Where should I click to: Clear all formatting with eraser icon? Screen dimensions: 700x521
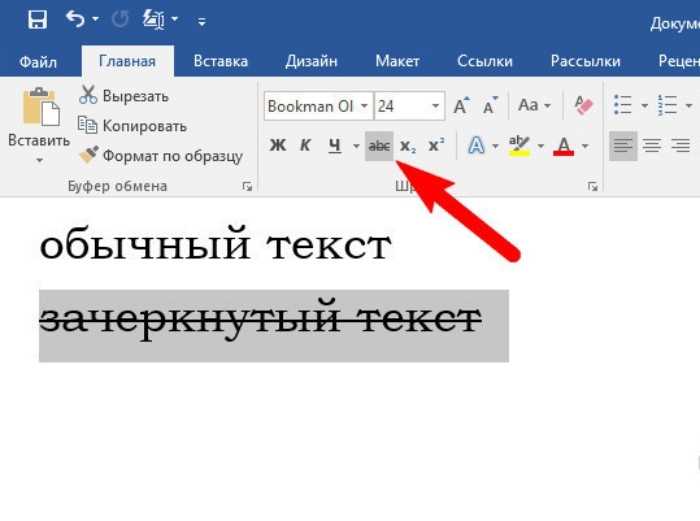[583, 106]
